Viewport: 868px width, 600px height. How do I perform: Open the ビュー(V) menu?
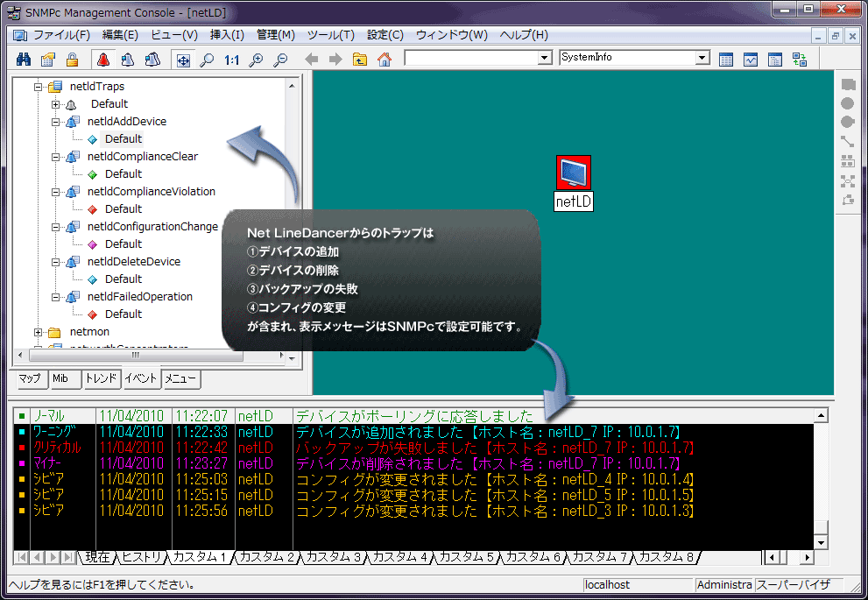point(174,35)
